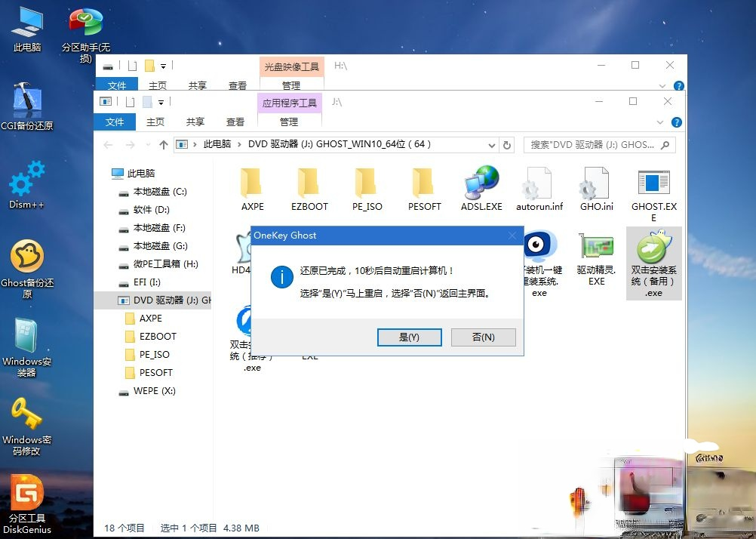Click 否(N) to return to main interface
This screenshot has height=539, width=756.
483,337
